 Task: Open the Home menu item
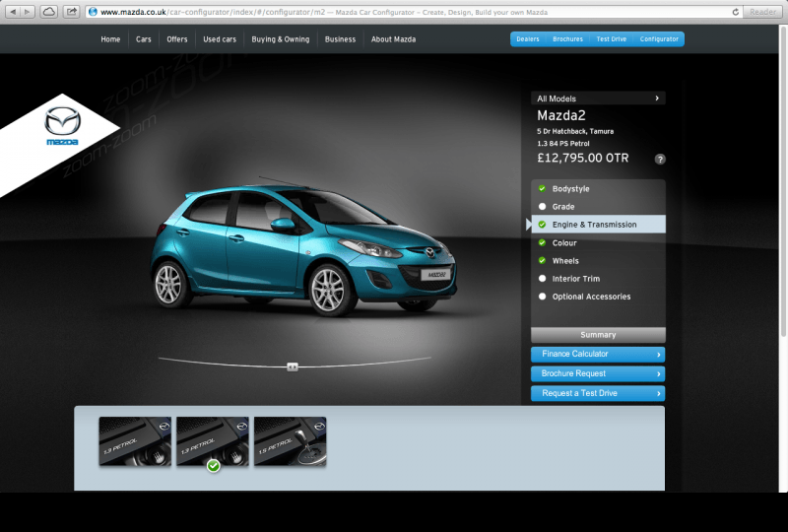[x=110, y=39]
